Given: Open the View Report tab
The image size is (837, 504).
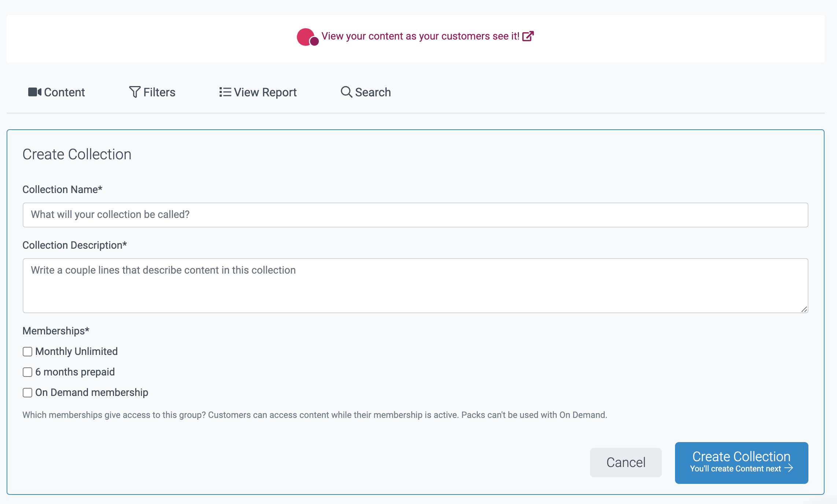Looking at the screenshot, I should 265,92.
